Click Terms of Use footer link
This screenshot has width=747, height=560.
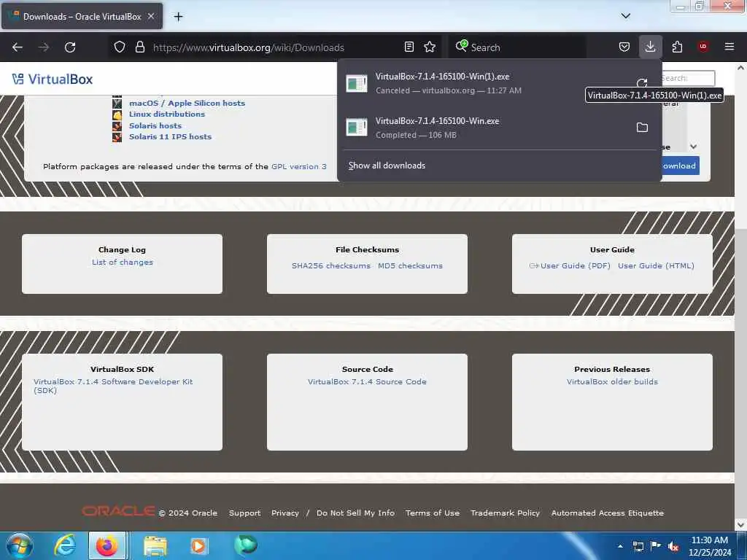pos(433,513)
